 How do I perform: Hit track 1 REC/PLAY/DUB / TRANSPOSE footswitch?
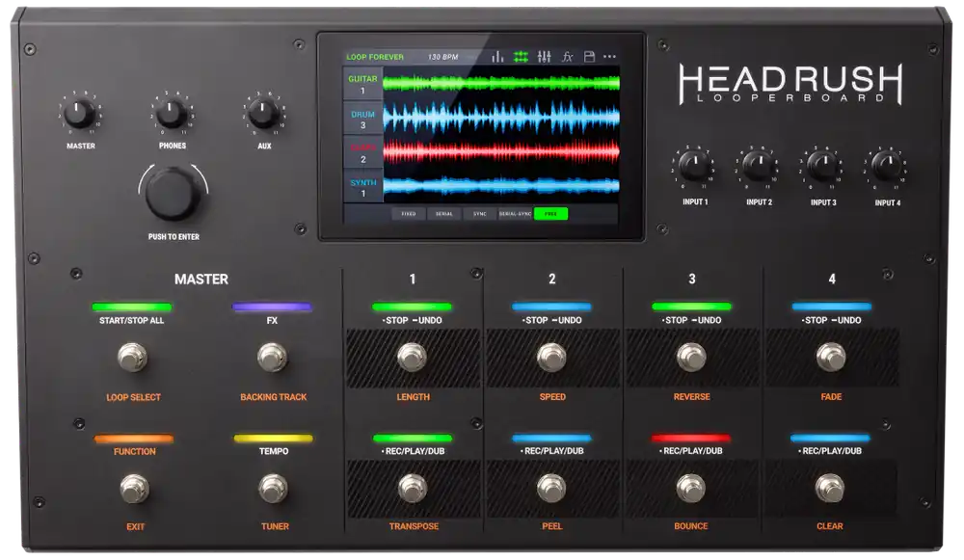click(413, 488)
